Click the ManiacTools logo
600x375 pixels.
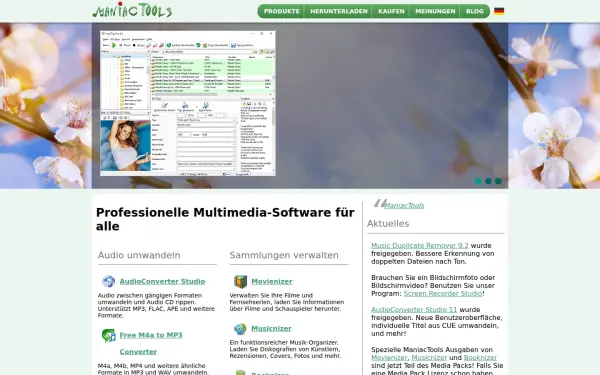click(132, 10)
